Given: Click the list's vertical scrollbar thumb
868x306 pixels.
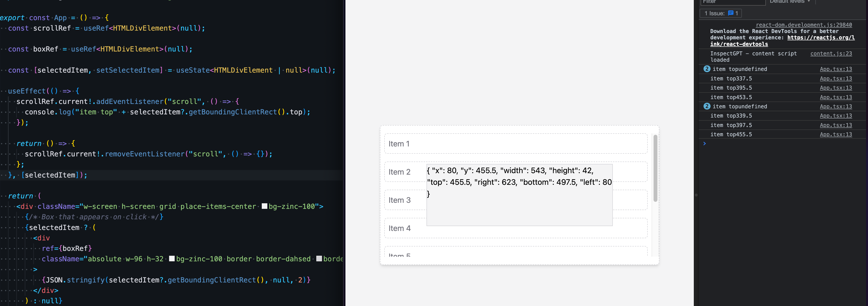Looking at the screenshot, I should pos(655,168).
